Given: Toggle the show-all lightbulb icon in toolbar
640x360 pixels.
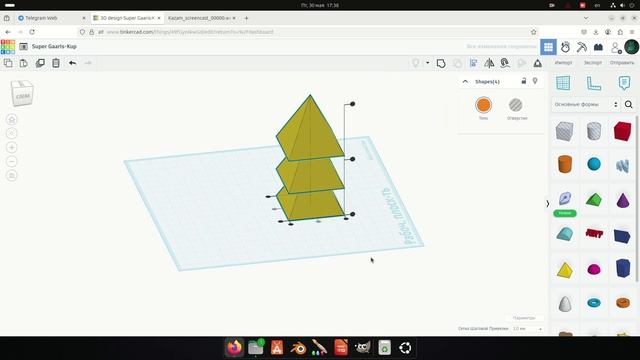Looking at the screenshot, I should 416,63.
